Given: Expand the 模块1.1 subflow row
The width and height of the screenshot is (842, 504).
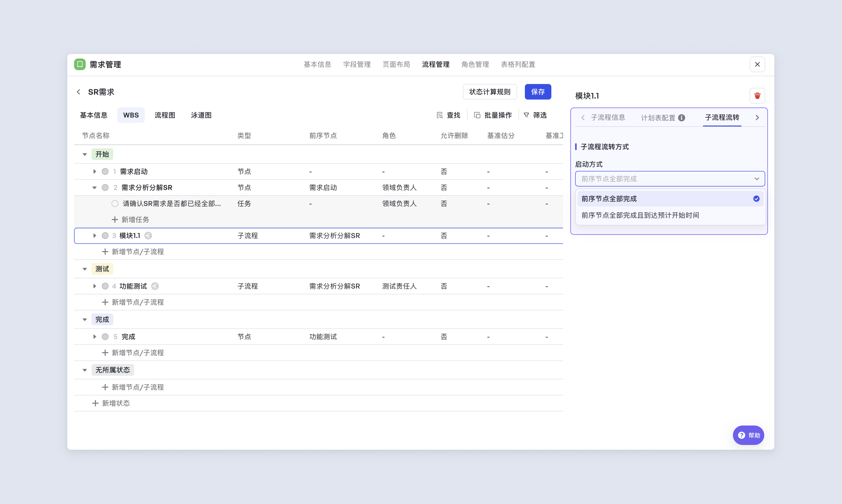Looking at the screenshot, I should 95,235.
